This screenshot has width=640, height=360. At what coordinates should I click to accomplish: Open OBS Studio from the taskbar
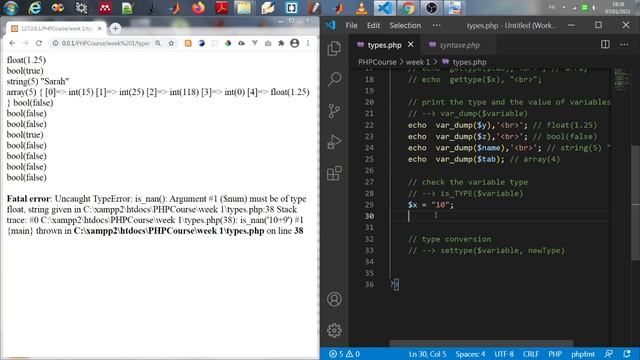tap(431, 8)
